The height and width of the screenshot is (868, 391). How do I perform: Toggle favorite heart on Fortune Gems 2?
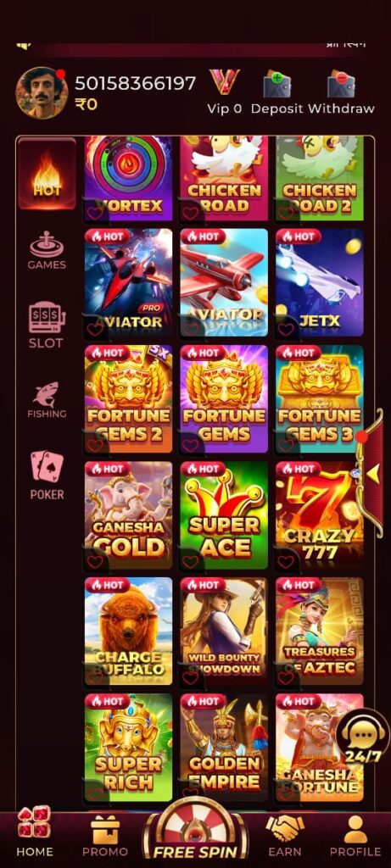(95, 445)
